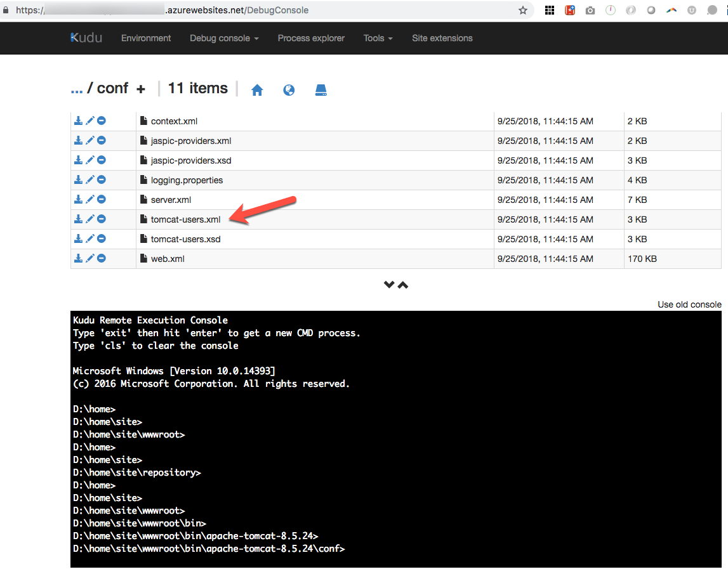728x574 pixels.
Task: Navigate up via ellipsis breadcrumb
Action: click(x=77, y=89)
